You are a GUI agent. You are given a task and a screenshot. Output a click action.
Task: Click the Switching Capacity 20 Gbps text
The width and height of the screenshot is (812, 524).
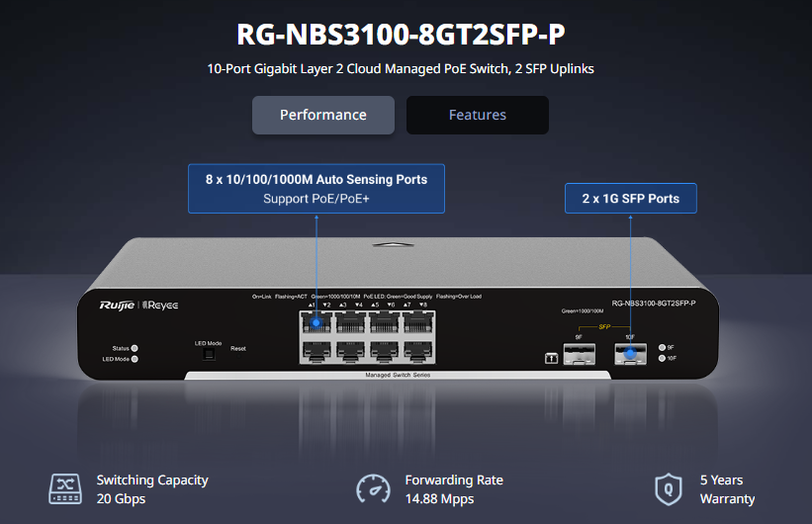[152, 489]
